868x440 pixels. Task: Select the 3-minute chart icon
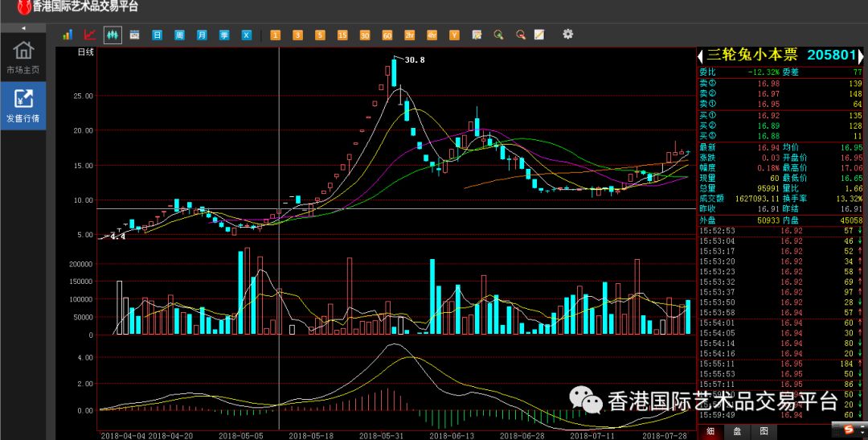pos(298,35)
